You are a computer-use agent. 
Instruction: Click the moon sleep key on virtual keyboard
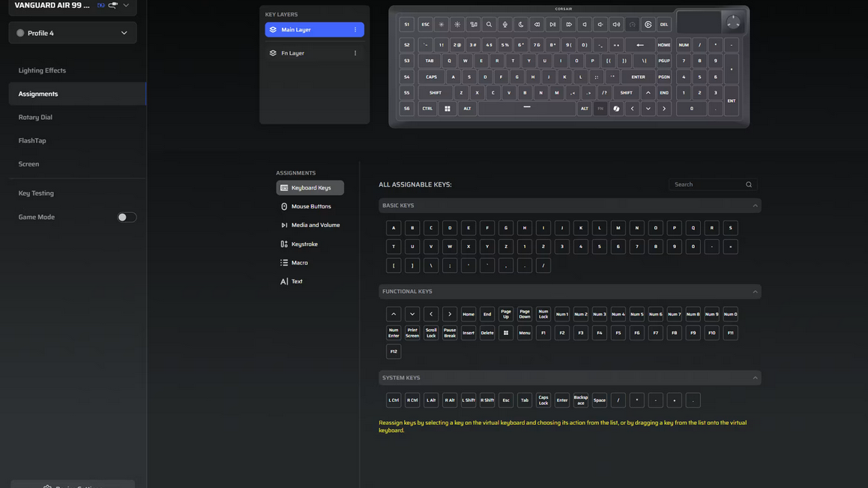[521, 25]
